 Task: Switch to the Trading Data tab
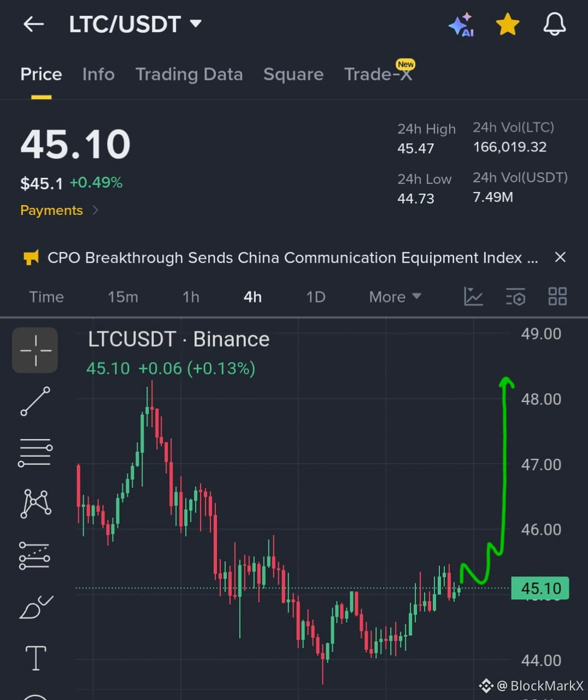coord(189,74)
